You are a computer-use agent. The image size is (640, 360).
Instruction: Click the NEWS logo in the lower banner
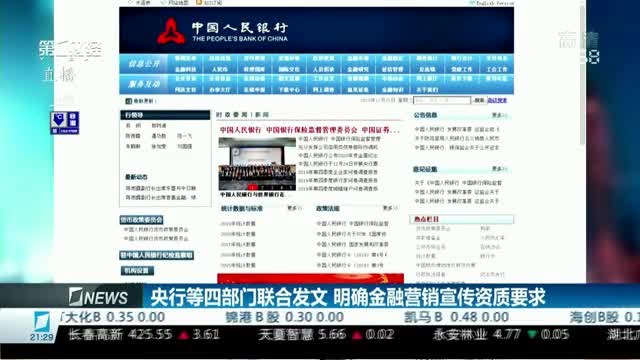click(98, 297)
